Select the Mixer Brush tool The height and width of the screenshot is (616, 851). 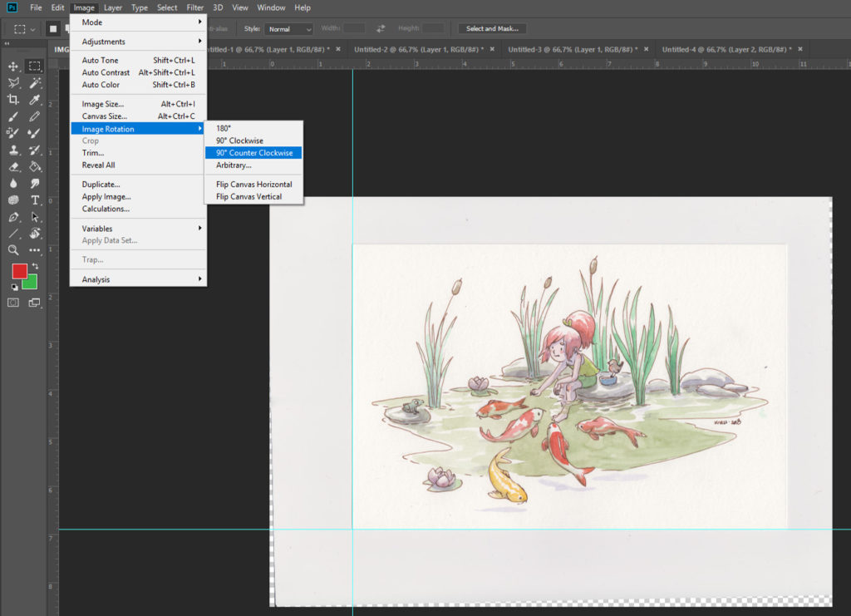point(35,134)
